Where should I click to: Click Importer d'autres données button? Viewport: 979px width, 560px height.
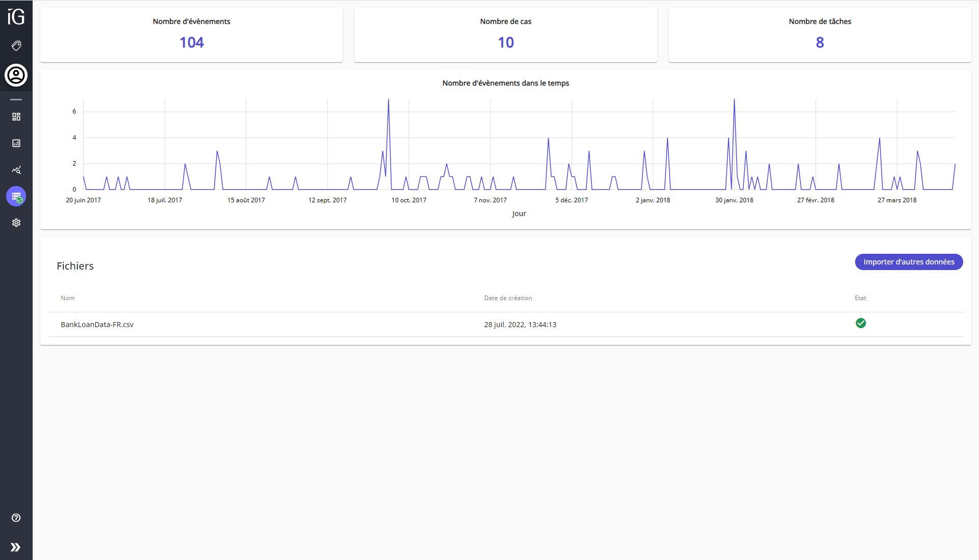(909, 262)
